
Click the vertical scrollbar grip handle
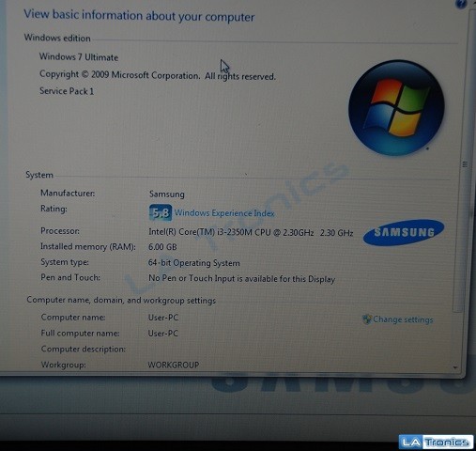465,164
